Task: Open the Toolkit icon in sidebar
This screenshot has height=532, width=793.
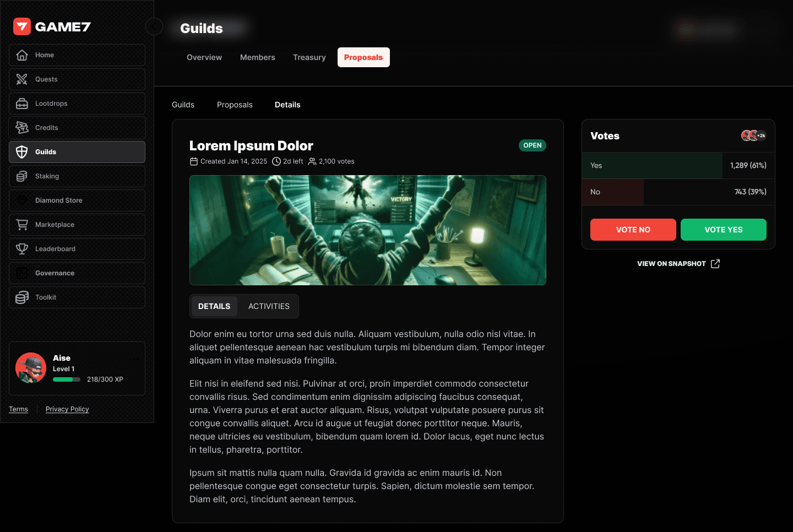Action: pos(22,297)
